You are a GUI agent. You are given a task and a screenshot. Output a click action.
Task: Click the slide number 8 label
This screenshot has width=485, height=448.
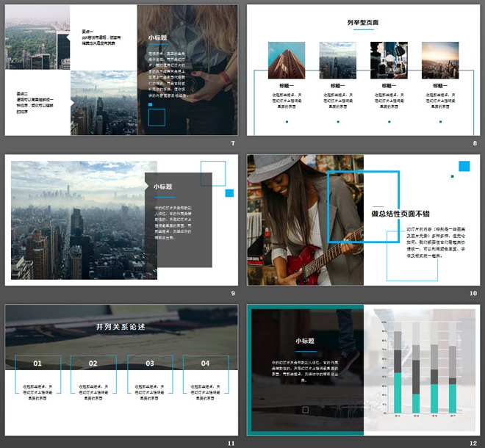click(475, 143)
